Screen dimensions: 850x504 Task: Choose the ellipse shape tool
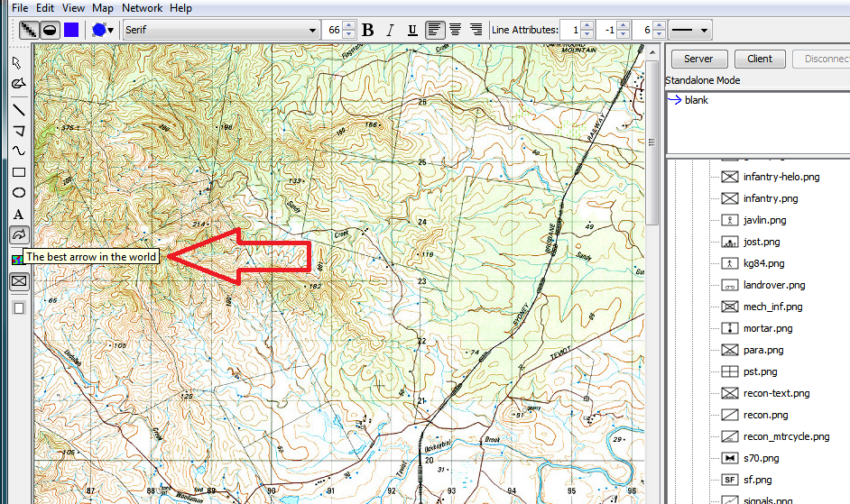click(x=18, y=193)
